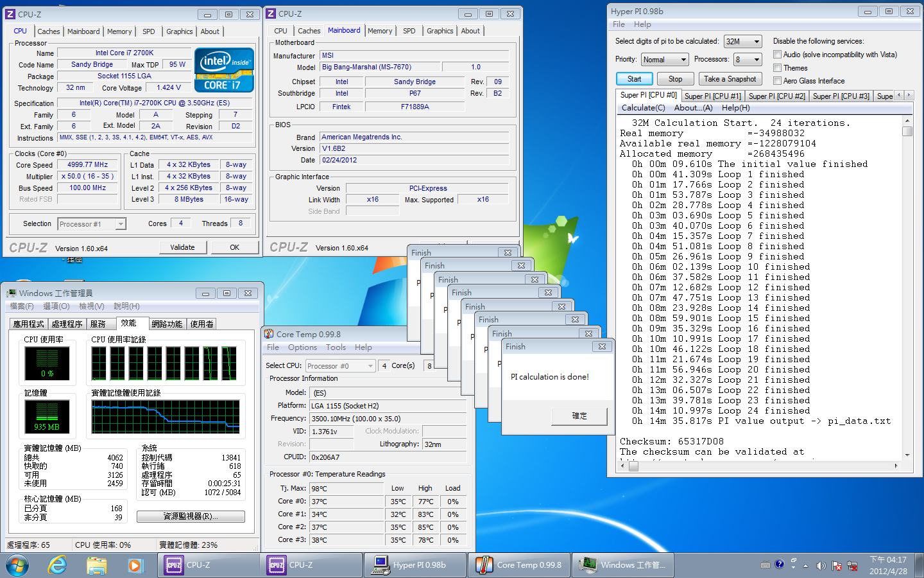Switch to Hyper PI 0.98b taskbar item
Image resolution: width=924 pixels, height=578 pixels.
(x=415, y=565)
